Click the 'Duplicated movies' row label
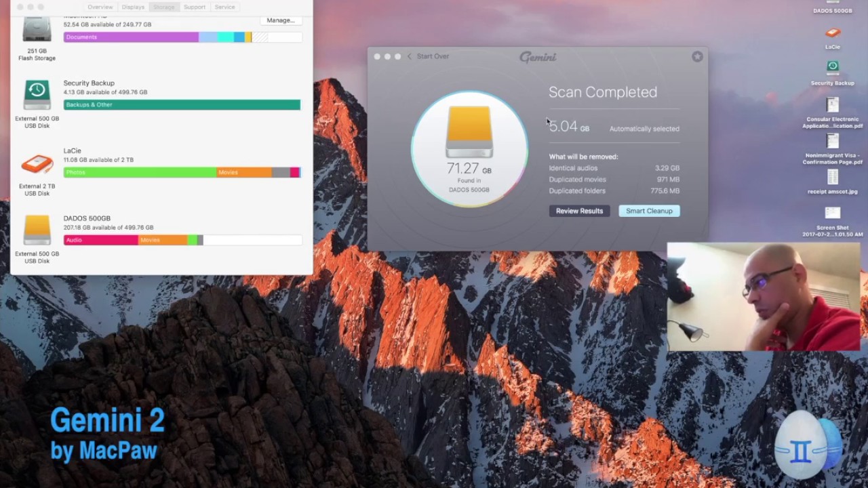This screenshot has height=488, width=868. coord(577,180)
